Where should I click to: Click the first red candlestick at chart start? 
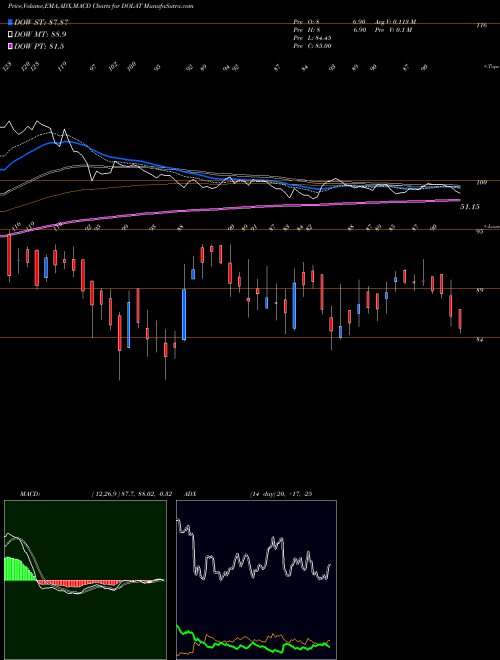click(9, 257)
